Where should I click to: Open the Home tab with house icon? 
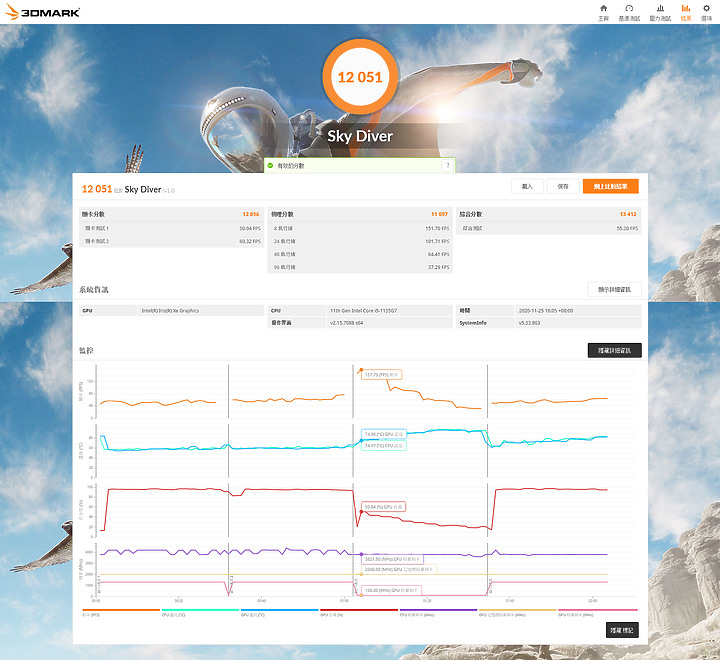coord(603,12)
